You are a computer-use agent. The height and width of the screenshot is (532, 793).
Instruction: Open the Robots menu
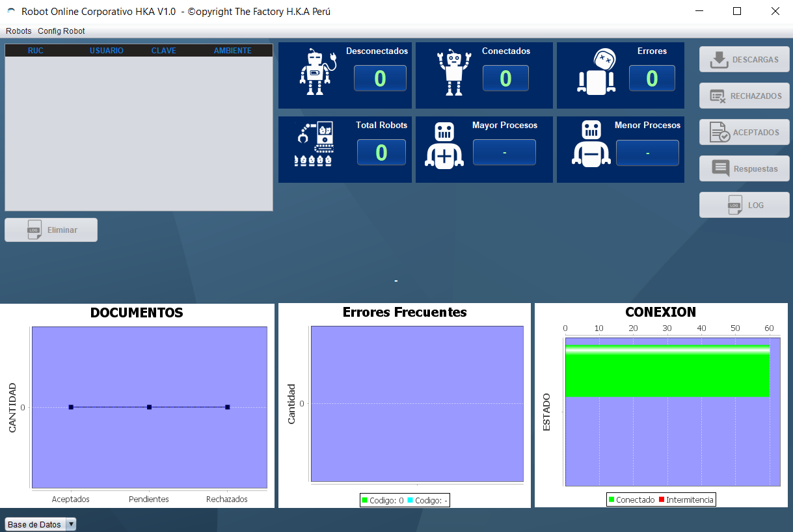[x=18, y=31]
